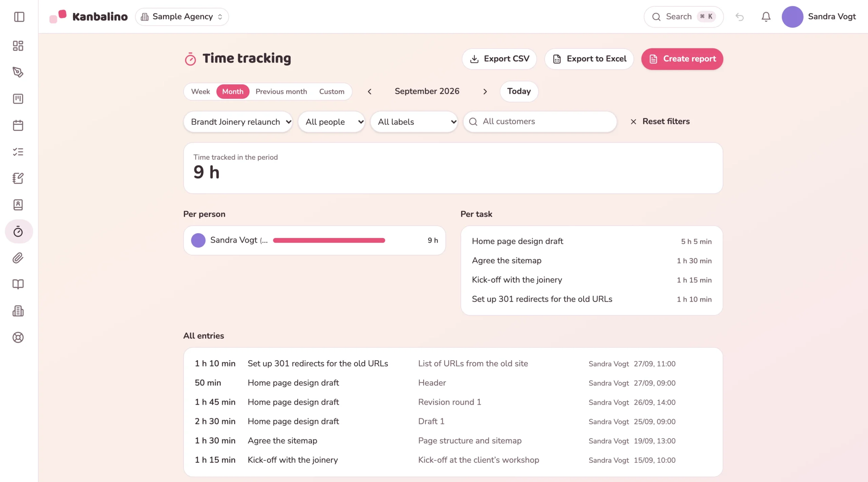Choose the Custom period option
Viewport: 868px width, 482px height.
pos(332,92)
